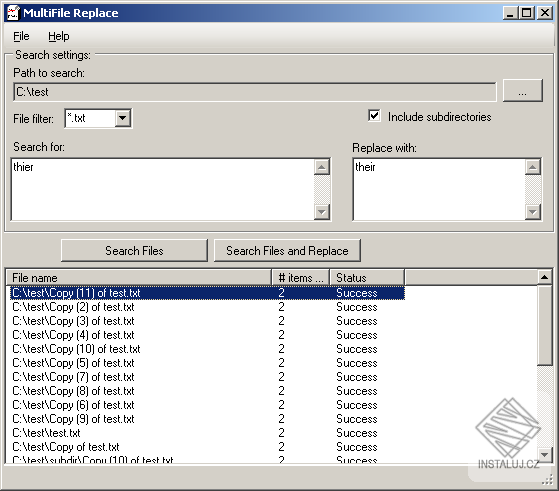559x491 pixels.
Task: Select row Copy (4) of test.txt
Action: (207, 335)
